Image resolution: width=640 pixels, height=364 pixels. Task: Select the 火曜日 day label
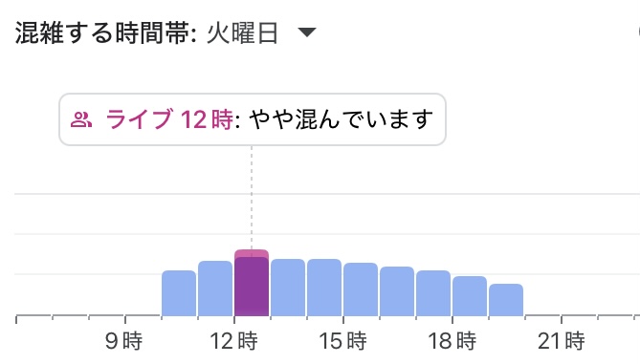point(242,33)
